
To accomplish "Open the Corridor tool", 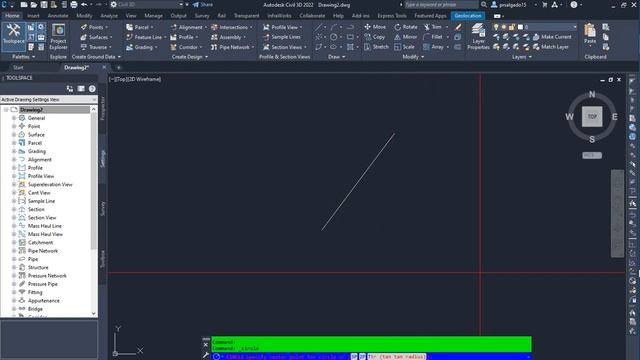I will coord(186,47).
